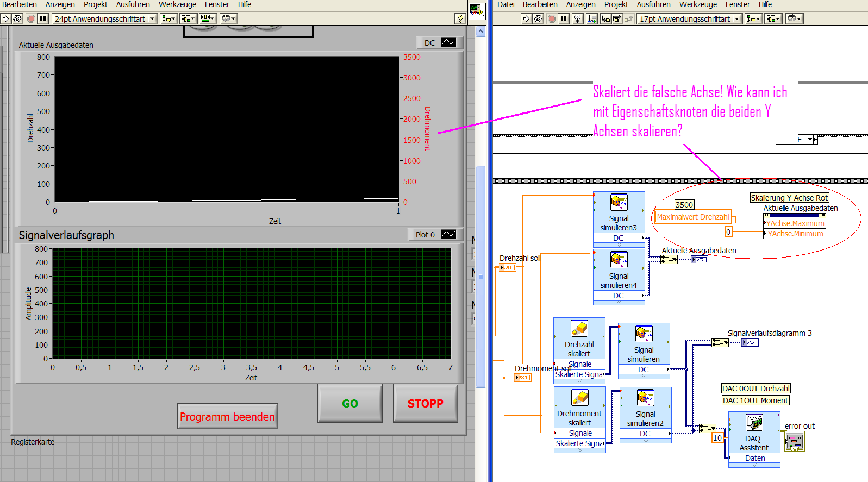
Task: Open Reorder dropdown on front panel toolbar
Action: tap(228, 18)
